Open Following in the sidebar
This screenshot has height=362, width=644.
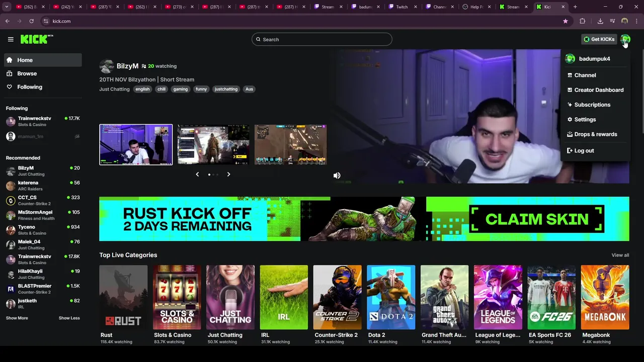pos(43,87)
